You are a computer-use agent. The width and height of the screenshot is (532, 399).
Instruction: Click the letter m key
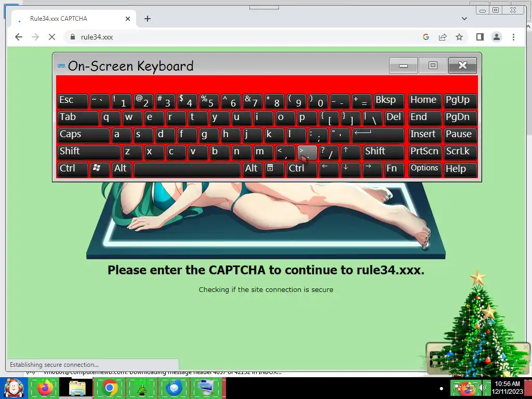263,152
